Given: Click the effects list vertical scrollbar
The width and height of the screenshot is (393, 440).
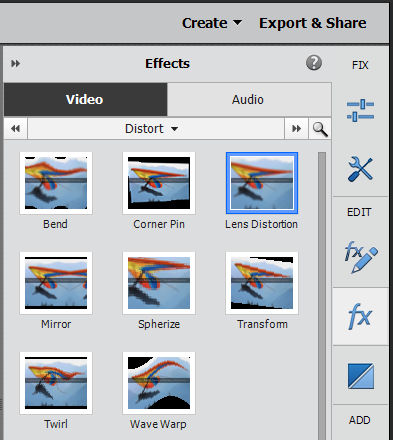Looking at the screenshot, I should point(322,296).
